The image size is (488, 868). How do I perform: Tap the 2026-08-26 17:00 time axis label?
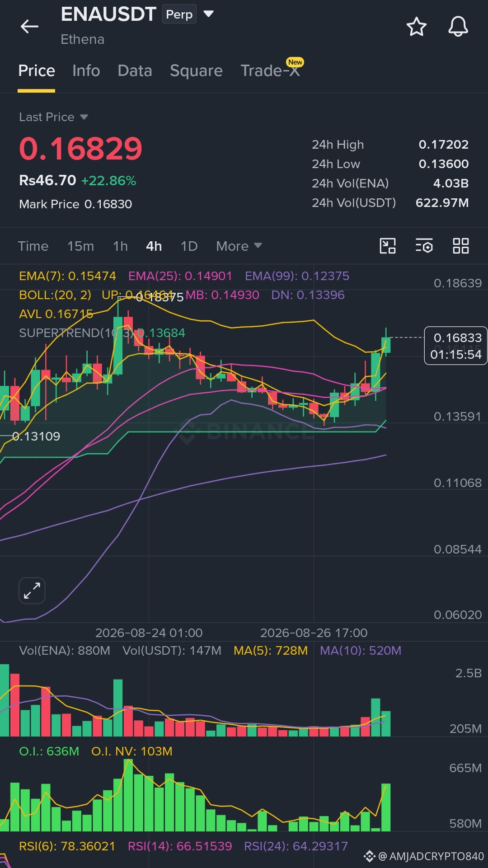coord(314,633)
